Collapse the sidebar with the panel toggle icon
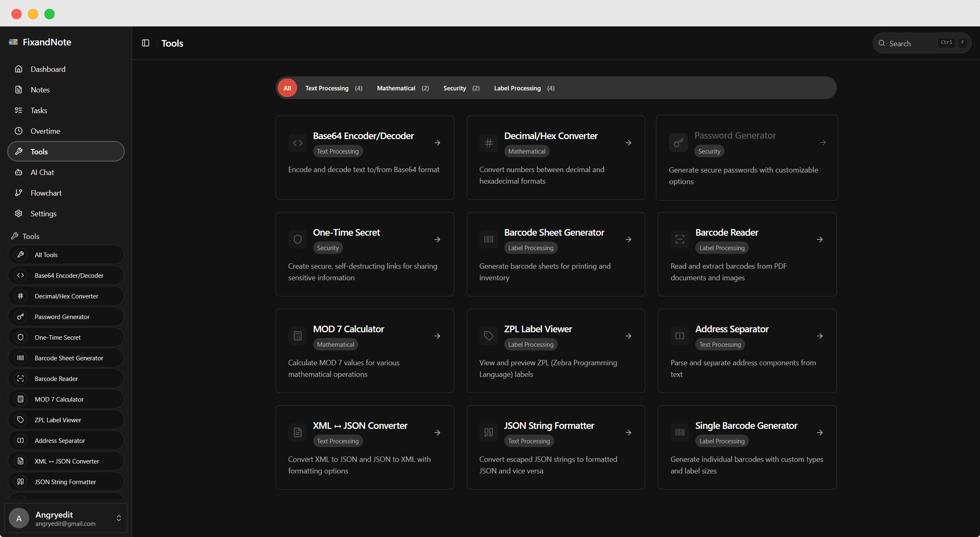 point(145,43)
